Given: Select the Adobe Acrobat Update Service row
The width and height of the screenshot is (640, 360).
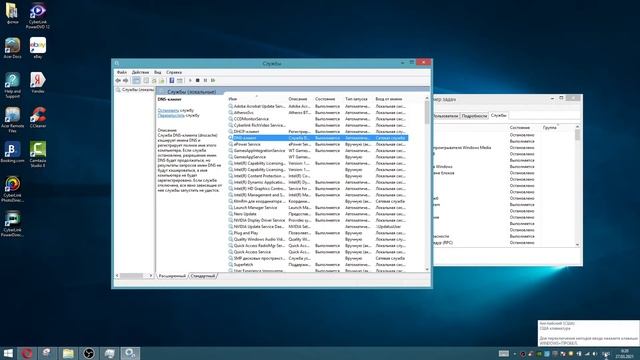Looking at the screenshot, I should tap(318, 106).
